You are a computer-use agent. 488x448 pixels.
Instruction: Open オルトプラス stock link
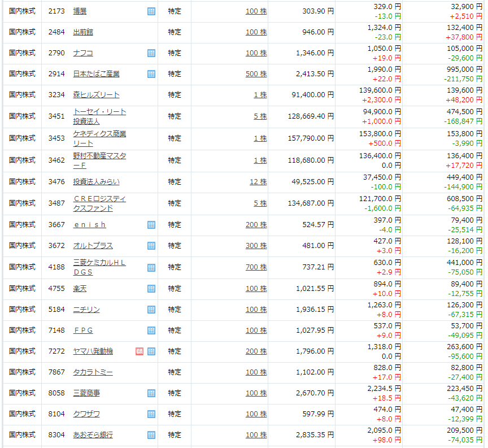pos(93,245)
